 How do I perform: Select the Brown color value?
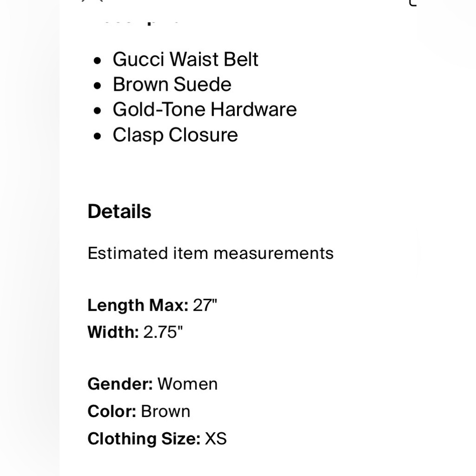click(x=166, y=411)
